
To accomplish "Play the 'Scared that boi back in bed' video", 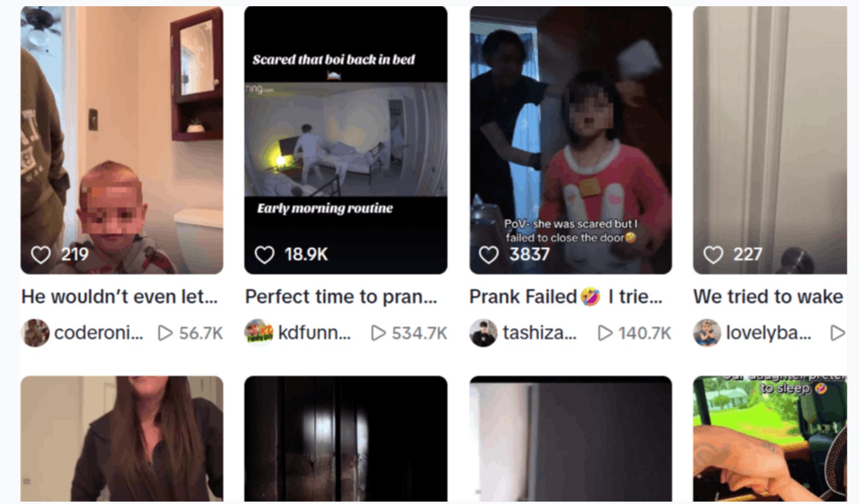I will point(346,140).
